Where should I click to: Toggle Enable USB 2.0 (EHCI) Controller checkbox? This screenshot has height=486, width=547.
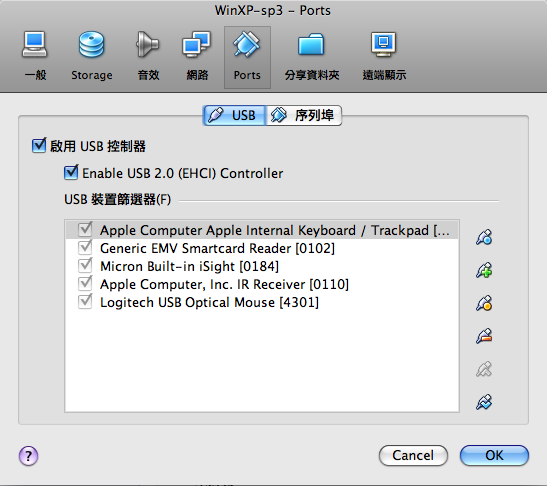click(x=71, y=172)
